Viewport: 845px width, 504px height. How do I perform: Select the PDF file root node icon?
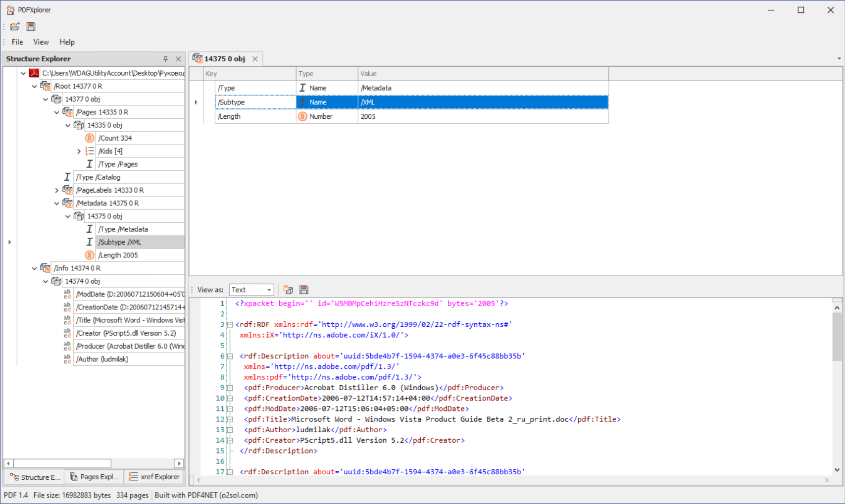tap(34, 73)
